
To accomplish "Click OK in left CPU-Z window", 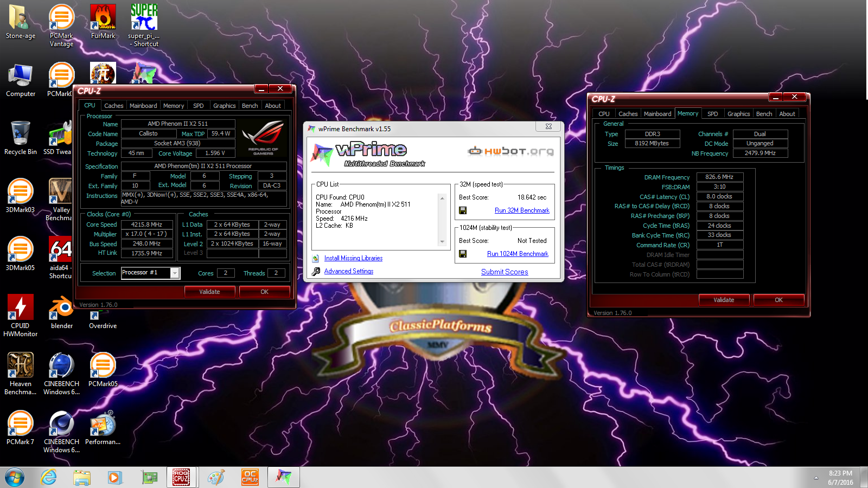I will tap(264, 292).
